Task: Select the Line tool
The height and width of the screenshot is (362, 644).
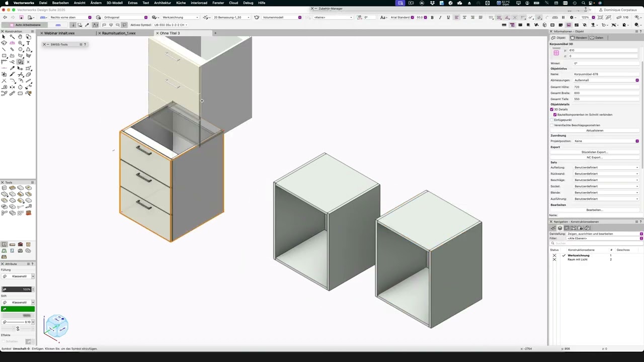Action: [x=4, y=49]
